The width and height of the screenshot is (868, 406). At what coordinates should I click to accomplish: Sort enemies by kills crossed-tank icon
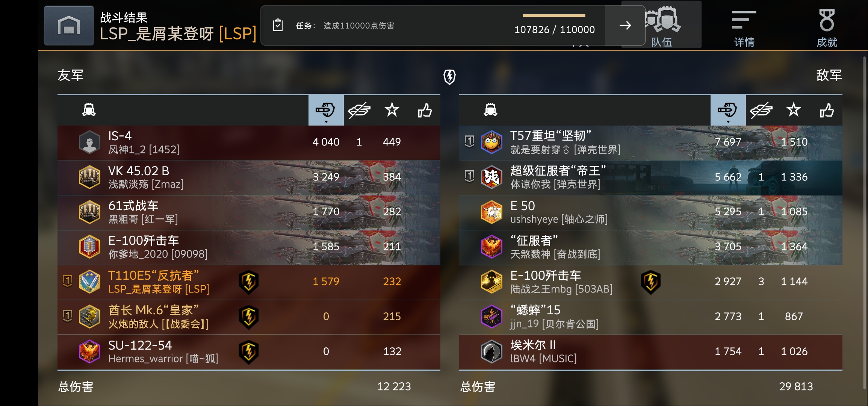(761, 110)
